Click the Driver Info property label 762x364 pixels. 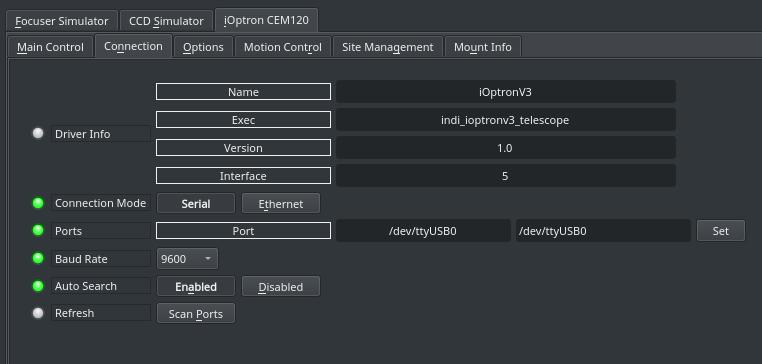[101, 134]
